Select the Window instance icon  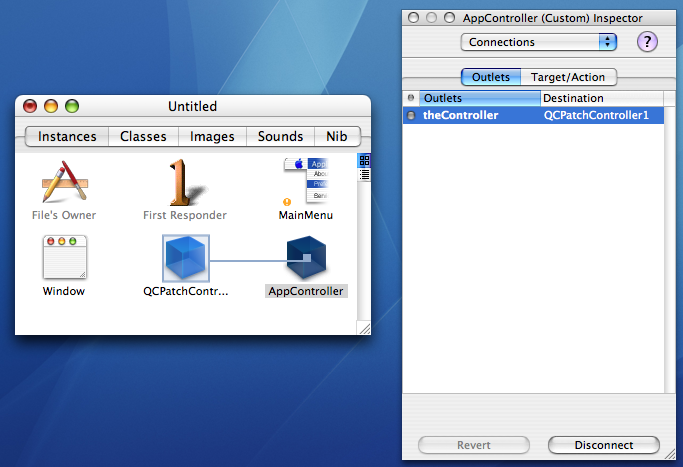click(x=64, y=257)
